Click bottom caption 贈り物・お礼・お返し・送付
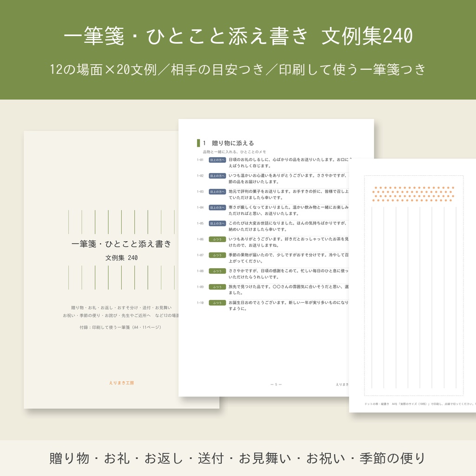The width and height of the screenshot is (476, 476). 238,458
